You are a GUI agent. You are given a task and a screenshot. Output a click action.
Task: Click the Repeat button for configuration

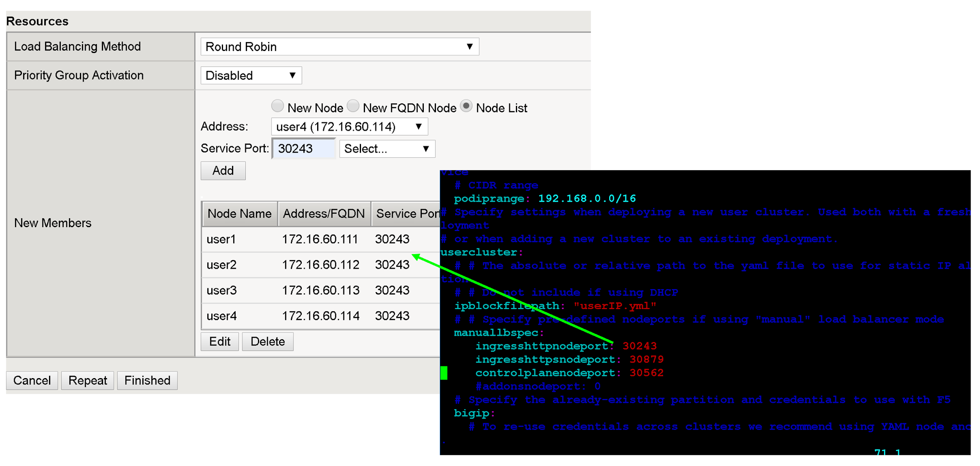(x=87, y=379)
